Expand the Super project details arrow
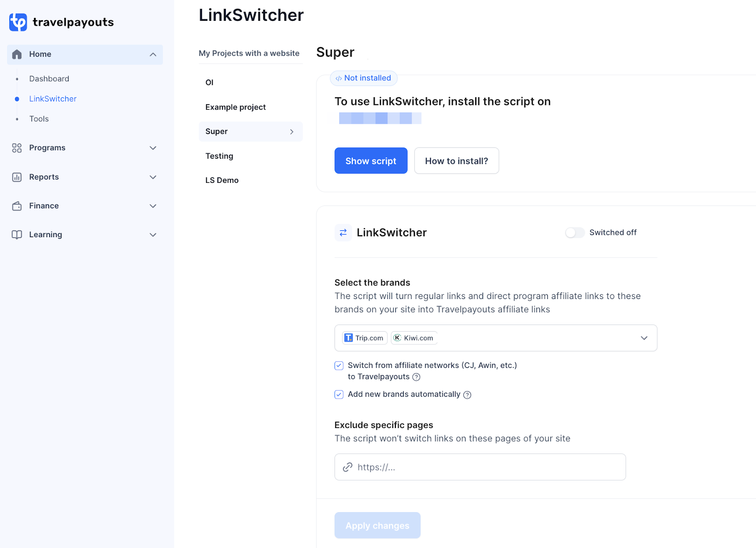The height and width of the screenshot is (548, 756). tap(292, 131)
